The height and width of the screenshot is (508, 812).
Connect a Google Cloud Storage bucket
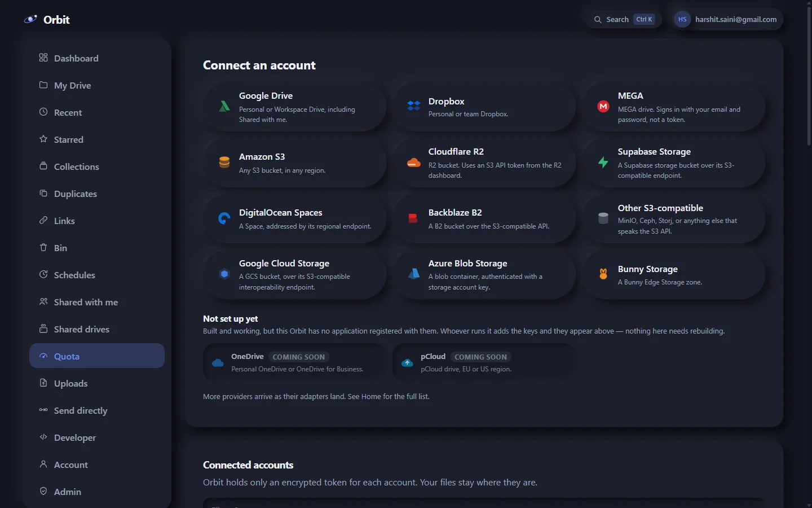295,275
